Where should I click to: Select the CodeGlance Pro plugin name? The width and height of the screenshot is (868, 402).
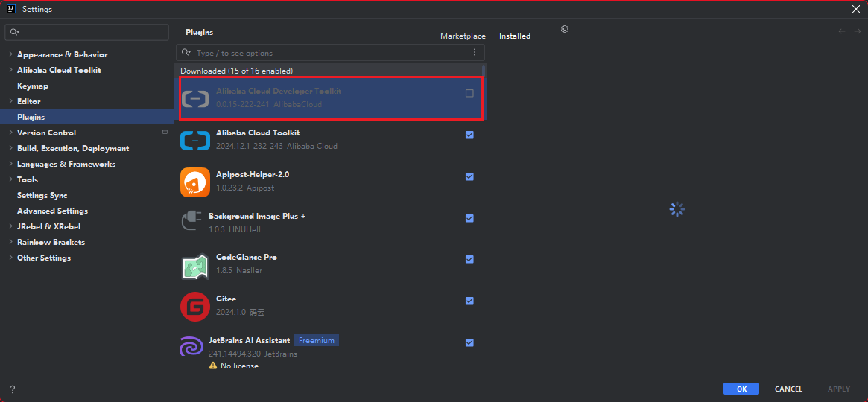click(247, 257)
